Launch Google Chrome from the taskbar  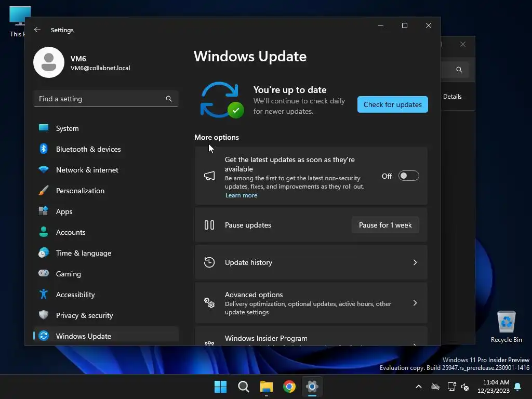pos(289,387)
